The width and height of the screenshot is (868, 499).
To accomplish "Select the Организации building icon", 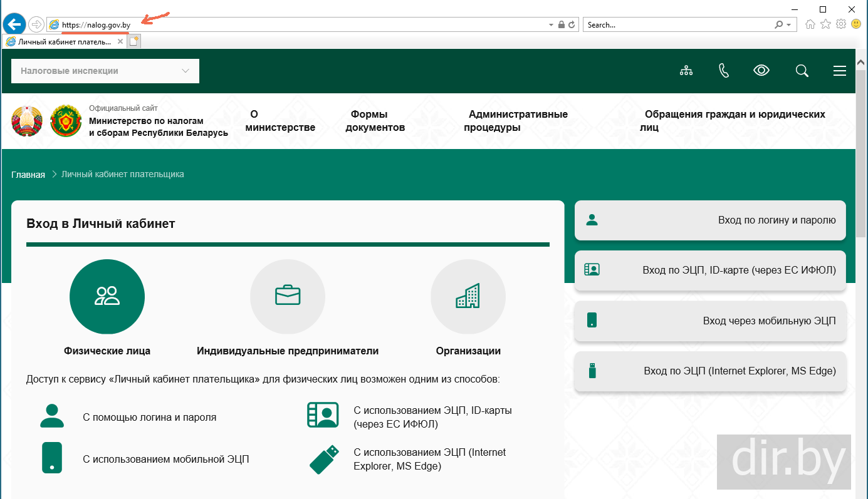I will coord(468,297).
